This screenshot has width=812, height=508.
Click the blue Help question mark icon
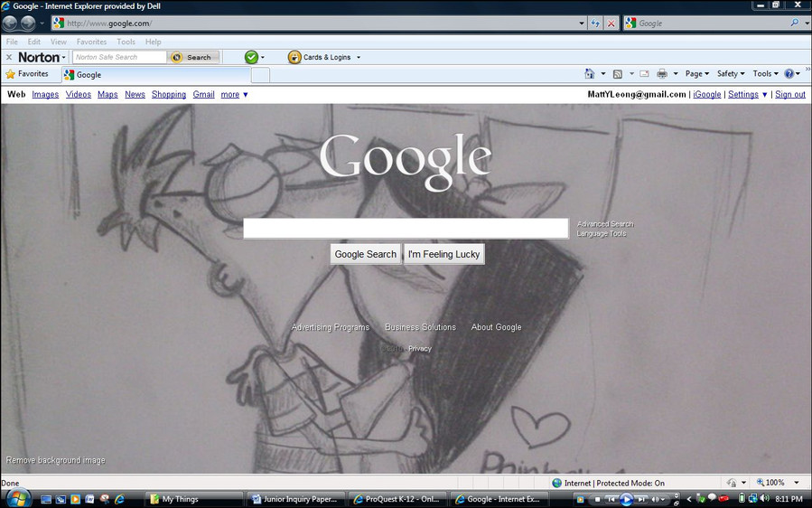pyautogui.click(x=789, y=74)
